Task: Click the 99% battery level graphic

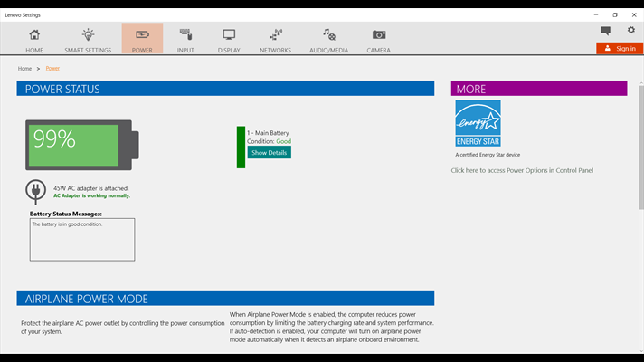Action: 82,145
